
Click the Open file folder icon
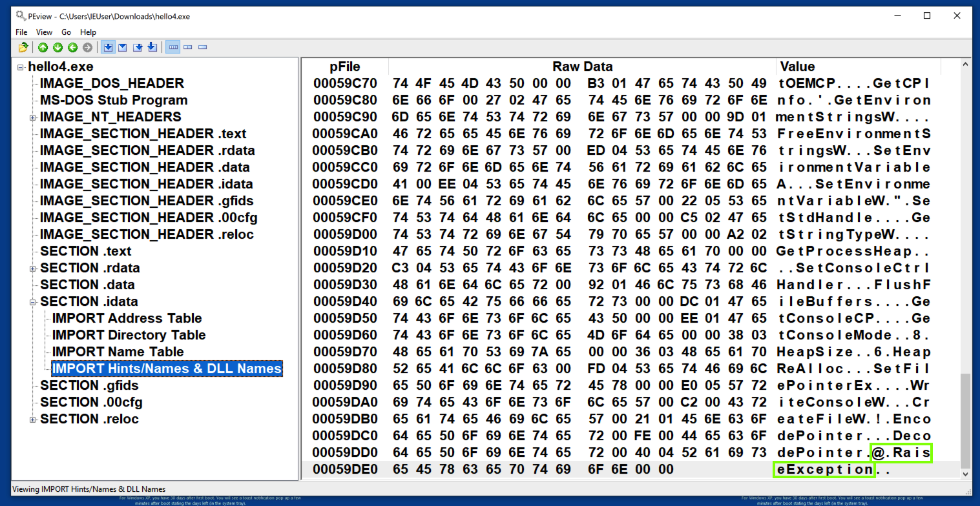[x=23, y=47]
